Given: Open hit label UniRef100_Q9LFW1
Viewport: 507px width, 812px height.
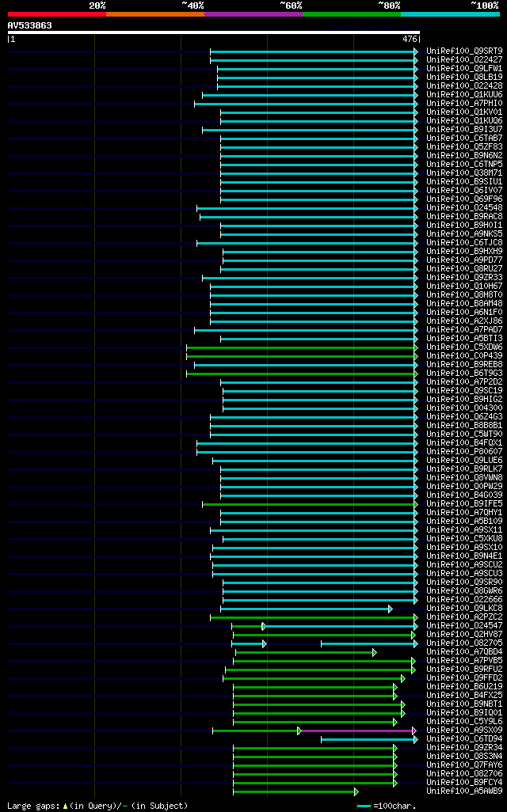Looking at the screenshot, I should pyautogui.click(x=464, y=68).
